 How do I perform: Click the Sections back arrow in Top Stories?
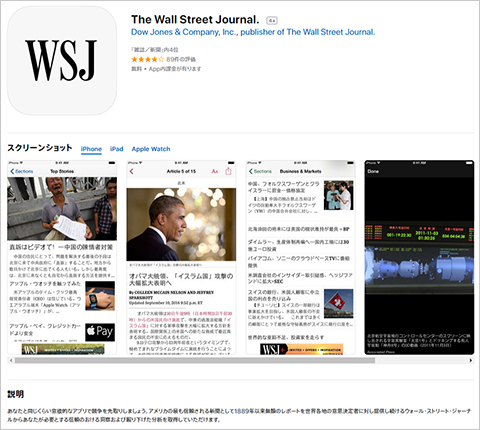click(22, 171)
